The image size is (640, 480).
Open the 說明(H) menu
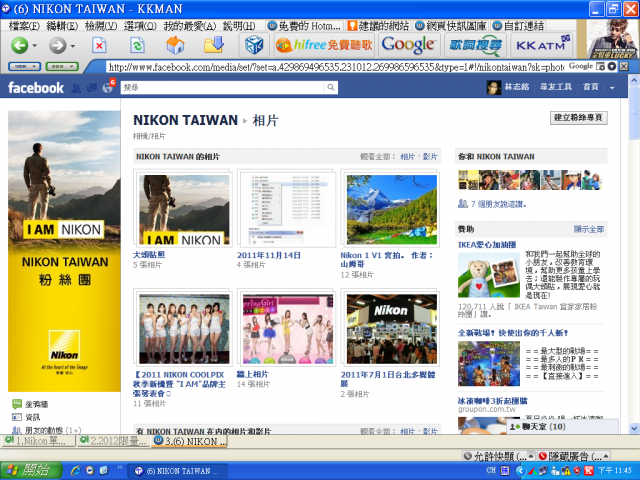[239, 26]
